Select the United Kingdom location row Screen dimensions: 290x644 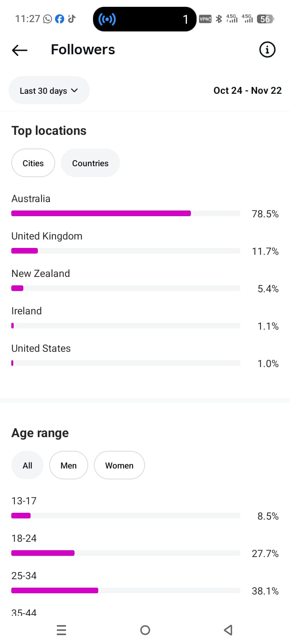coord(47,236)
